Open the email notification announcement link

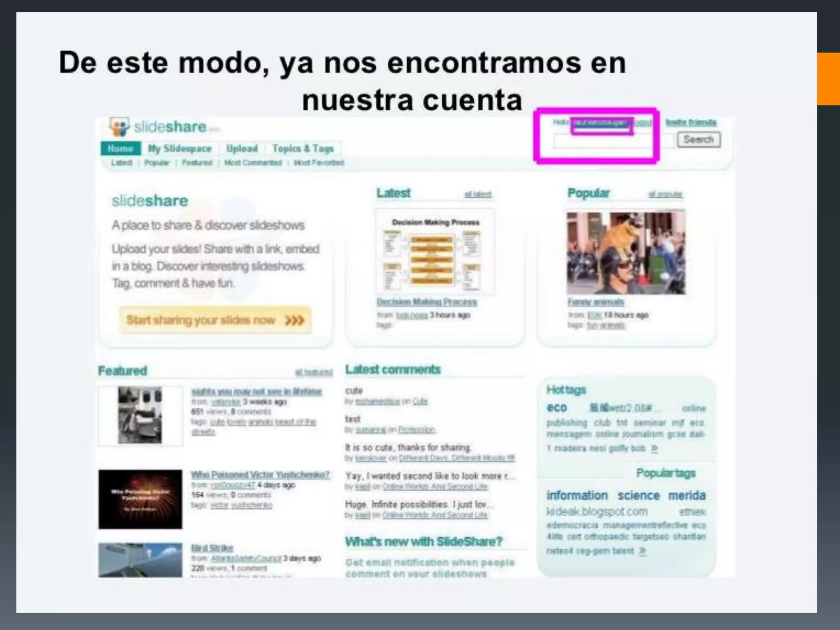(430, 568)
